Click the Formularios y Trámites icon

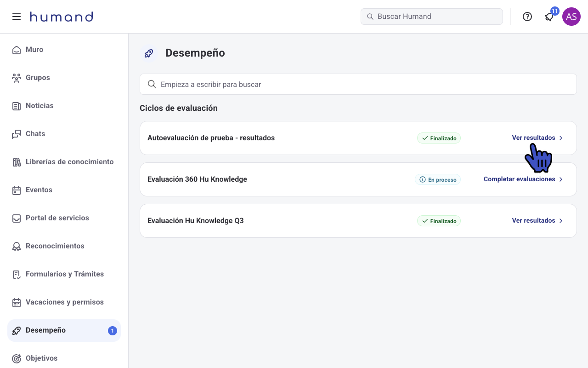[x=17, y=274]
